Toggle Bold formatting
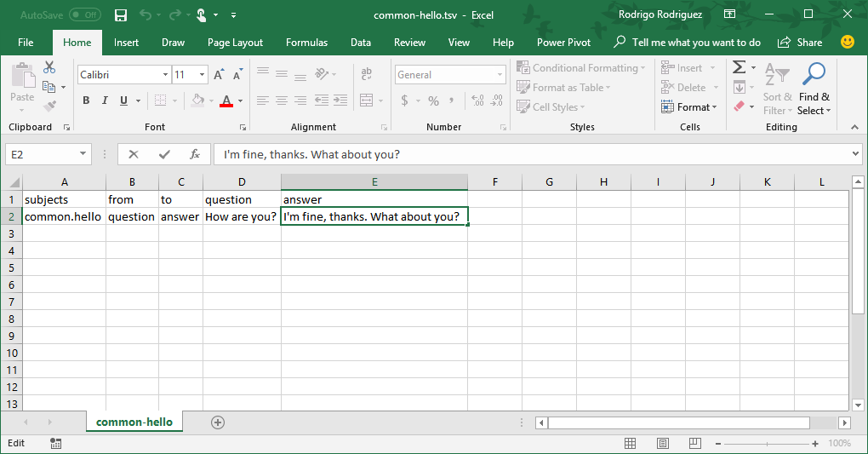This screenshot has width=868, height=454. pyautogui.click(x=86, y=101)
